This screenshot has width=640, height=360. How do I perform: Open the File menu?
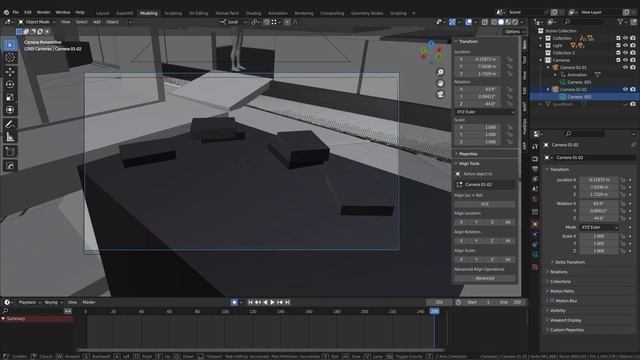[16, 12]
